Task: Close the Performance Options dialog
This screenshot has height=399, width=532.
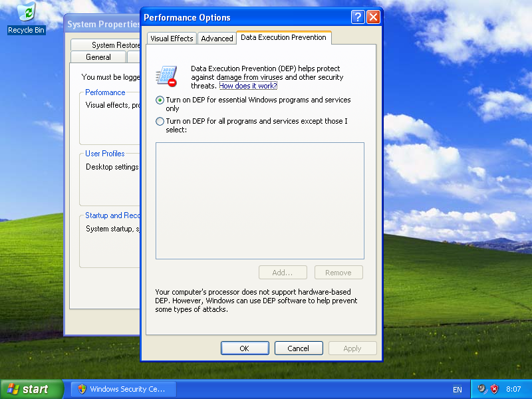Action: tap(373, 17)
